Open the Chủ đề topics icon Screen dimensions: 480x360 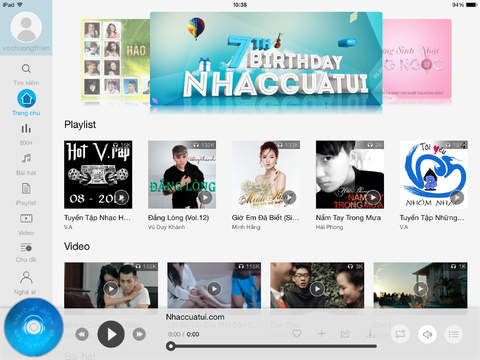coord(26,248)
